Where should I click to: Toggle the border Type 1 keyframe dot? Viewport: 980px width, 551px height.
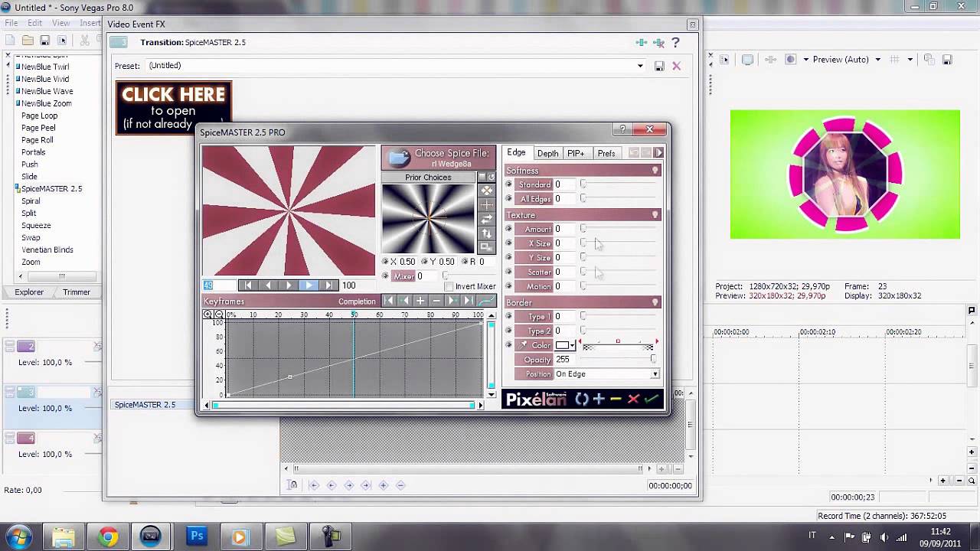pyautogui.click(x=509, y=316)
